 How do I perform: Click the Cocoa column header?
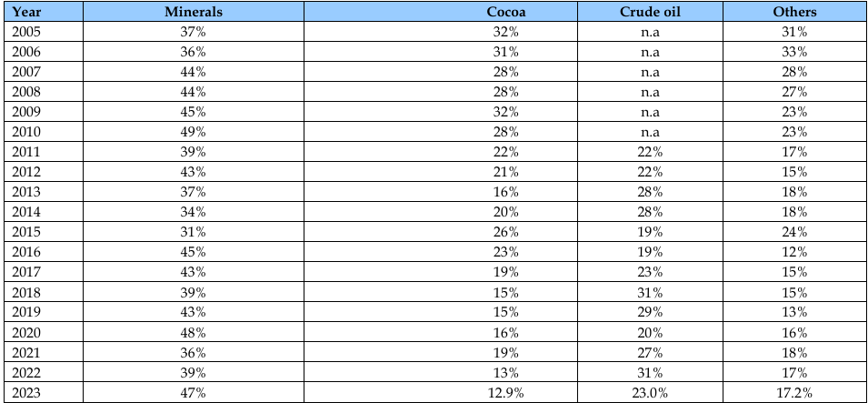click(506, 12)
